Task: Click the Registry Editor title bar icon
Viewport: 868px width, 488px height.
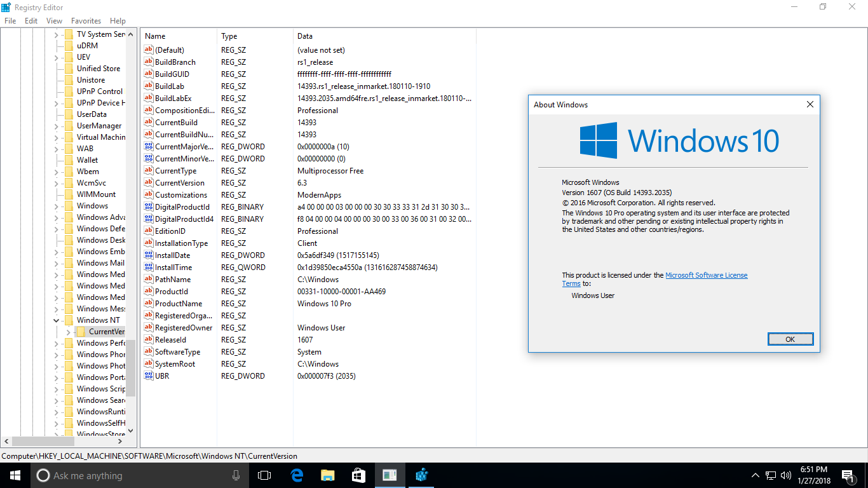Action: [x=6, y=7]
